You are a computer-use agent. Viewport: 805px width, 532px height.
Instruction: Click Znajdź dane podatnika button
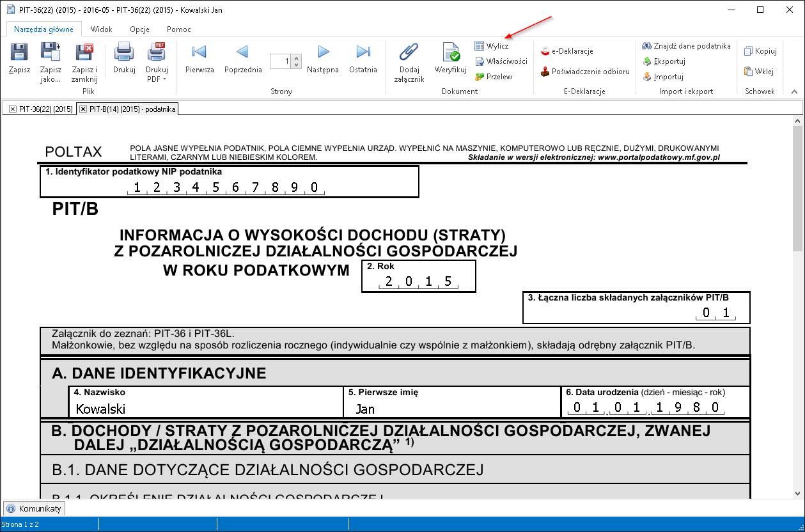(x=686, y=46)
